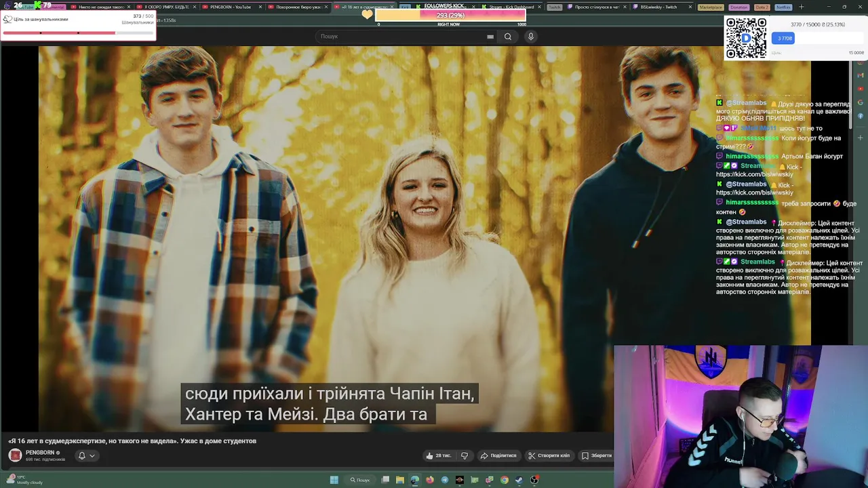Open notification bell dropdown for PENGBORN
Viewport: 868px width, 488px height.
86,455
